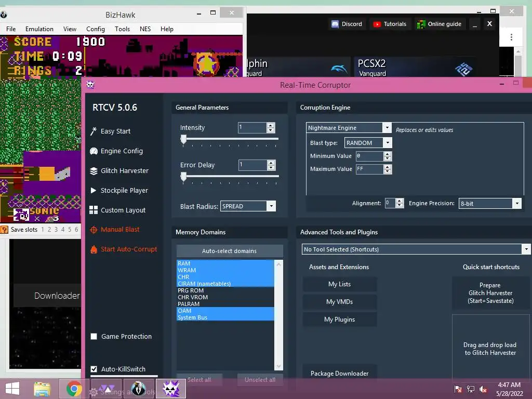The height and width of the screenshot is (399, 532).
Task: Deselect CHR memory domain
Action: pos(225,277)
